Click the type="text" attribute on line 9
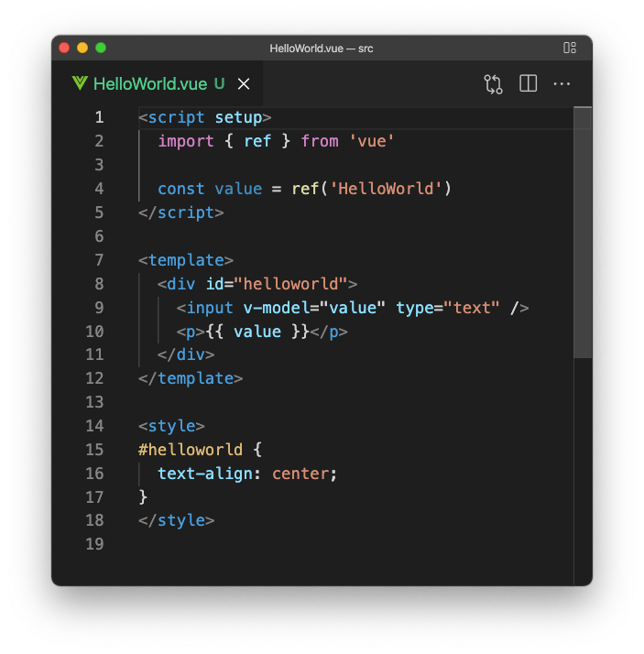This screenshot has width=644, height=654. (448, 308)
